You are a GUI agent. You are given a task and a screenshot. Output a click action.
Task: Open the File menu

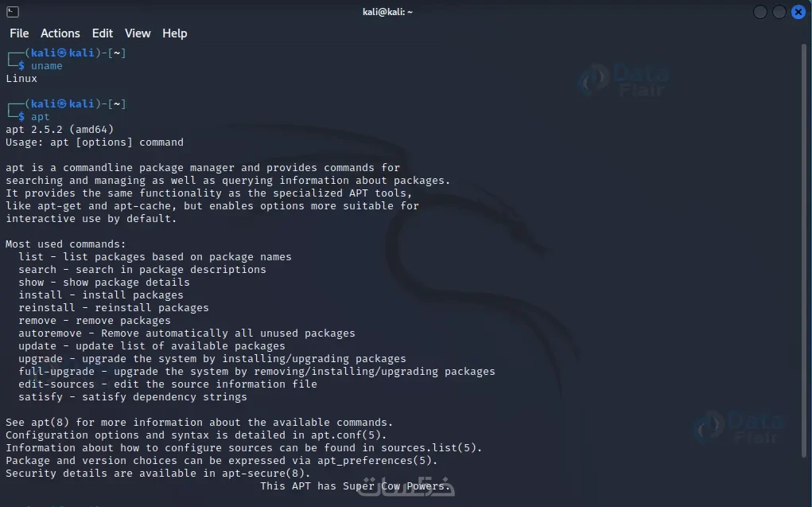pyautogui.click(x=19, y=33)
